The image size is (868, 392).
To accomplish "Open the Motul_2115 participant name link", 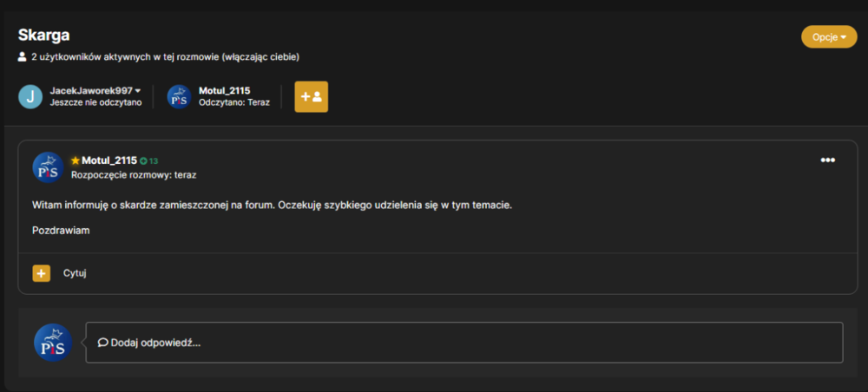I will point(225,90).
